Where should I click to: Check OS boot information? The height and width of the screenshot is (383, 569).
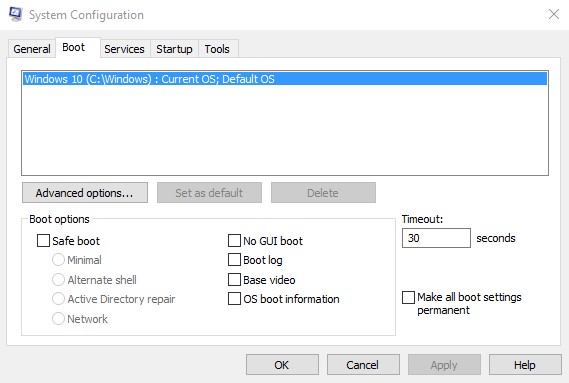234,299
